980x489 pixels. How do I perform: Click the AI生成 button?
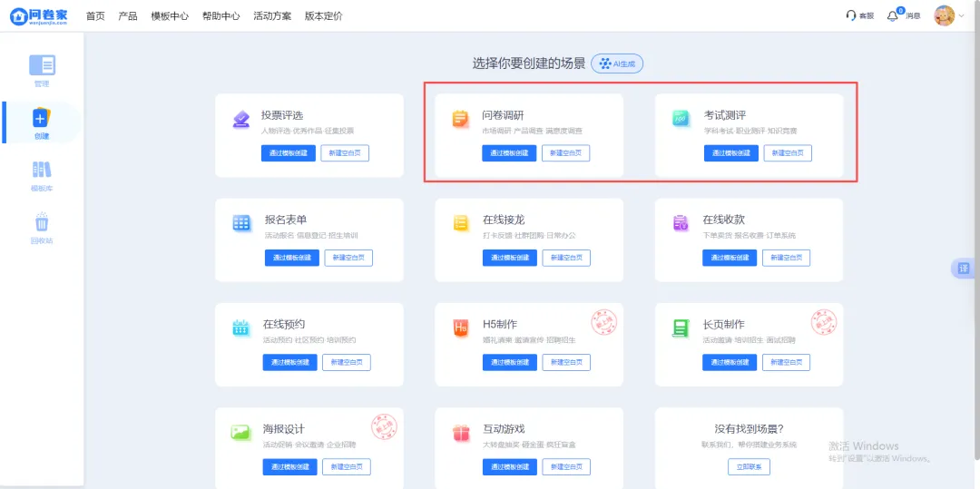(617, 64)
